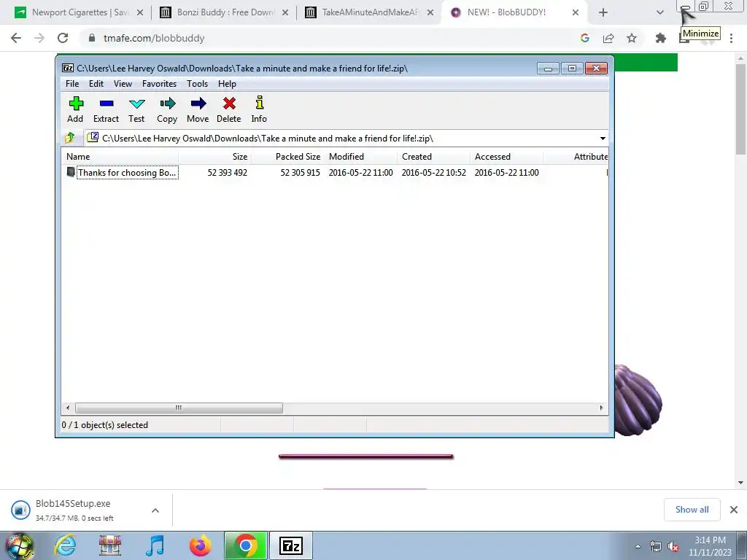Open the Chrome three-dot menu

pos(731,38)
